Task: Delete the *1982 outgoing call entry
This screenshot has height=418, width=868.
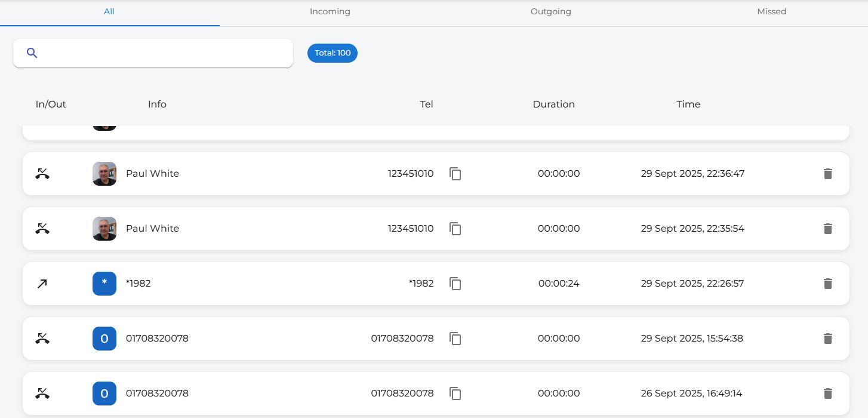Action: point(827,284)
